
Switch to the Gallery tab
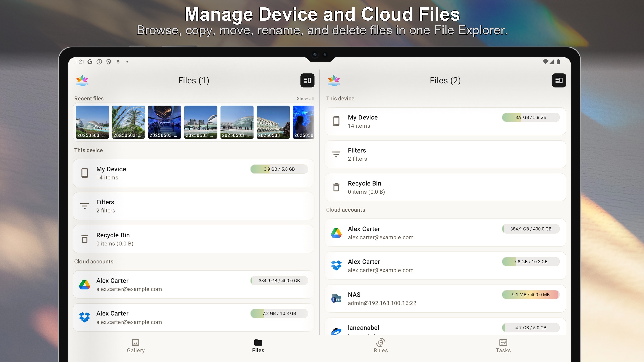[136, 346]
